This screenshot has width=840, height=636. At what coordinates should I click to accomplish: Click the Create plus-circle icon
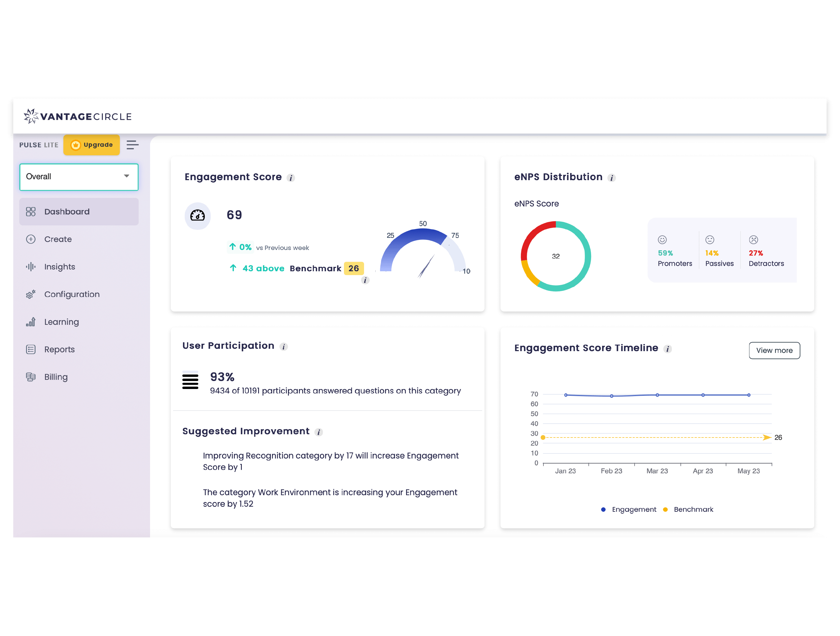pyautogui.click(x=31, y=239)
